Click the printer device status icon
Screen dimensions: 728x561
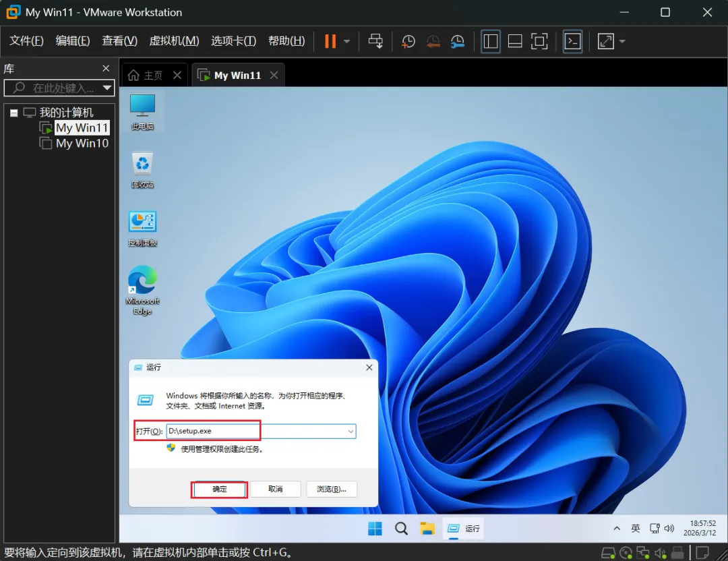677,553
